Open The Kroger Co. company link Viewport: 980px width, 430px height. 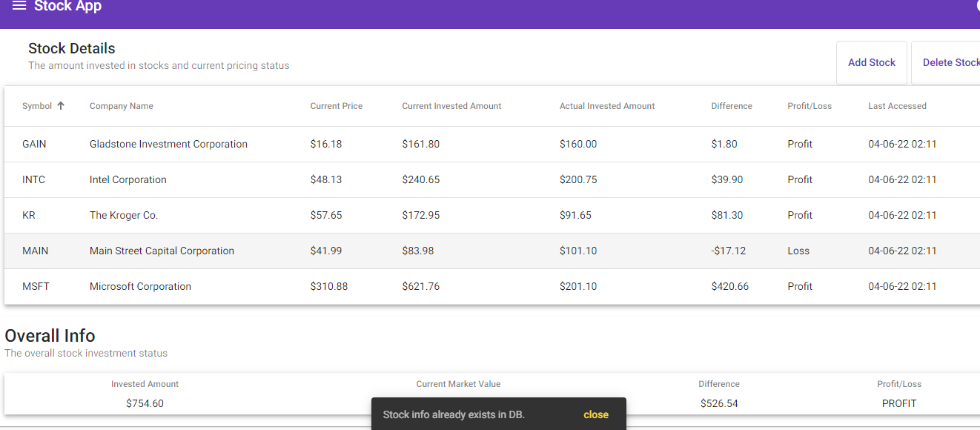point(124,214)
